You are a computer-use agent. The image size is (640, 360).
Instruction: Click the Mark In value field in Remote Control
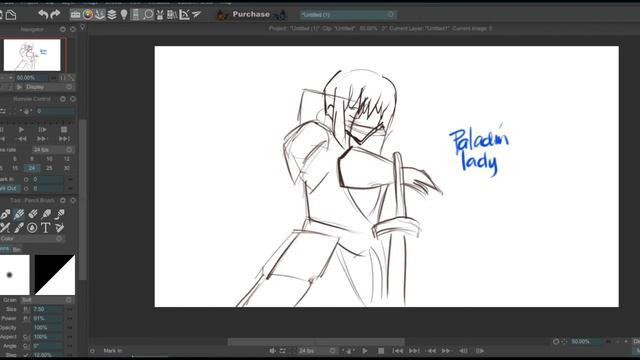click(x=48, y=179)
